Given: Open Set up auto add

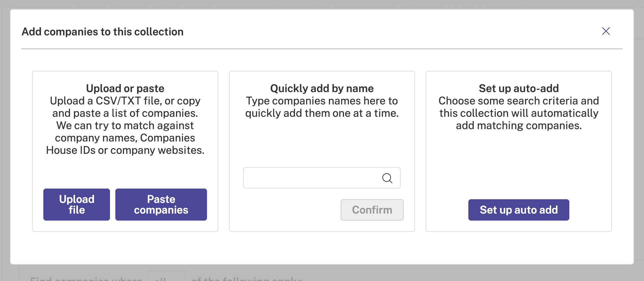Looking at the screenshot, I should pyautogui.click(x=519, y=210).
